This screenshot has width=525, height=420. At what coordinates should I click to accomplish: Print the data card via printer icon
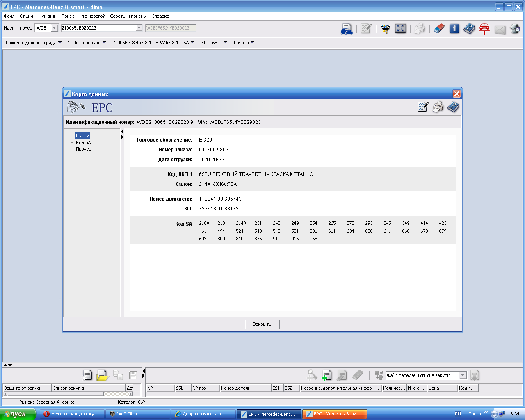pos(438,107)
